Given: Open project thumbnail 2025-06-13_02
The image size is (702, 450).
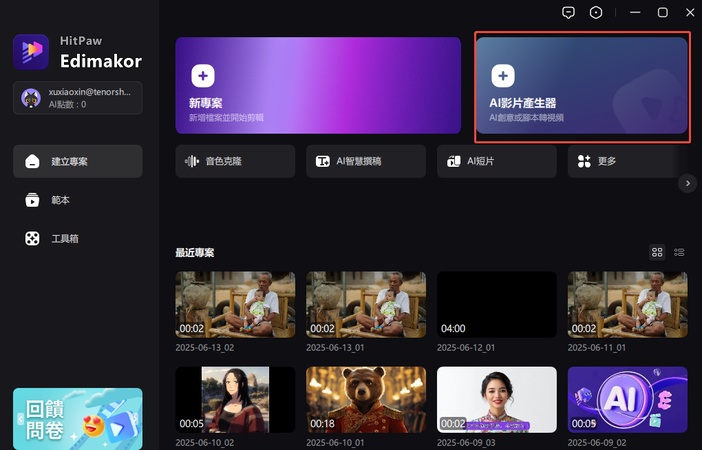Looking at the screenshot, I should click(x=235, y=304).
